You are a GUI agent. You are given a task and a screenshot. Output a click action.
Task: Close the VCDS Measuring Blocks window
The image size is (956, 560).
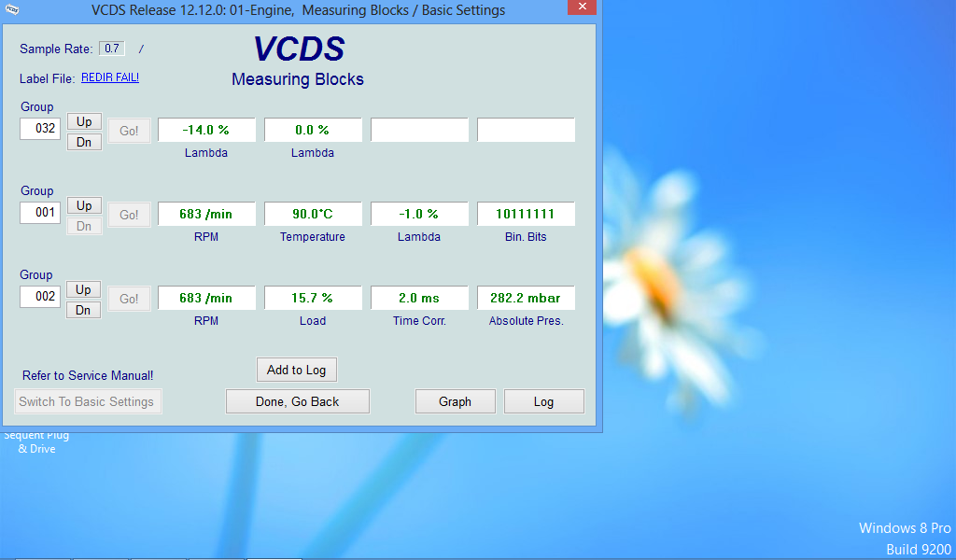click(582, 7)
